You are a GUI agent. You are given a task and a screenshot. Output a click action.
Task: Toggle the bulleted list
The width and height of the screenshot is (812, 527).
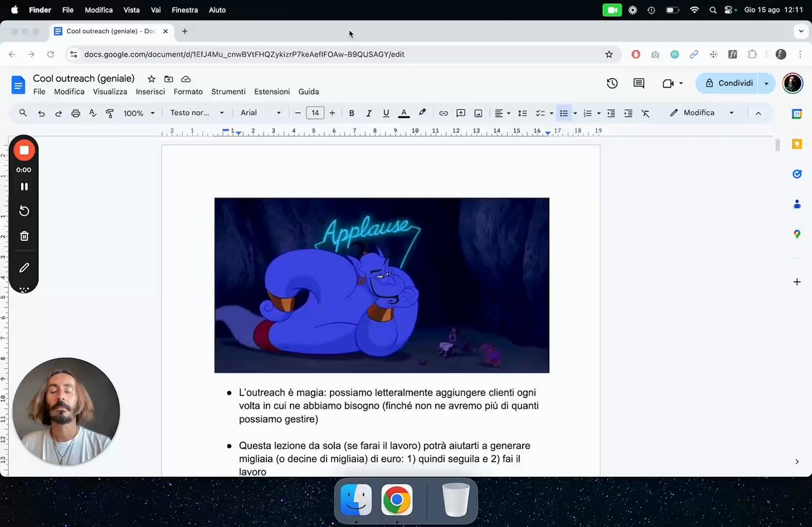point(563,113)
